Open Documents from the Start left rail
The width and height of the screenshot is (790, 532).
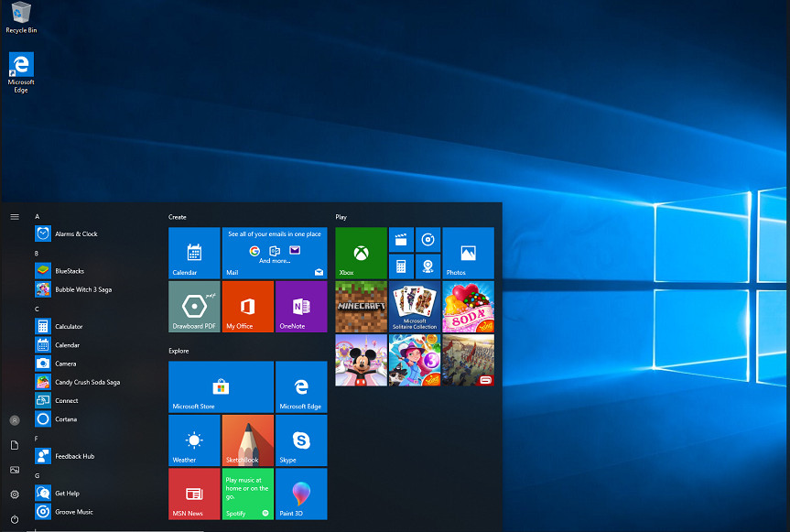[x=15, y=445]
